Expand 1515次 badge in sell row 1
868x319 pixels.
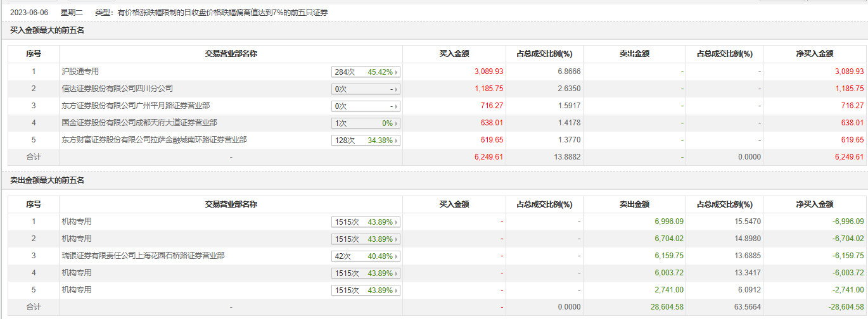click(366, 222)
